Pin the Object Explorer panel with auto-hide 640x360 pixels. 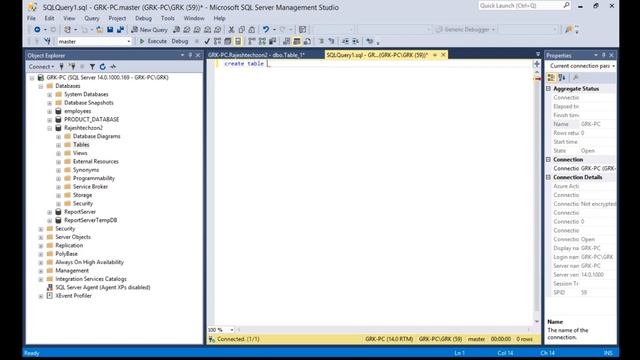[x=190, y=55]
